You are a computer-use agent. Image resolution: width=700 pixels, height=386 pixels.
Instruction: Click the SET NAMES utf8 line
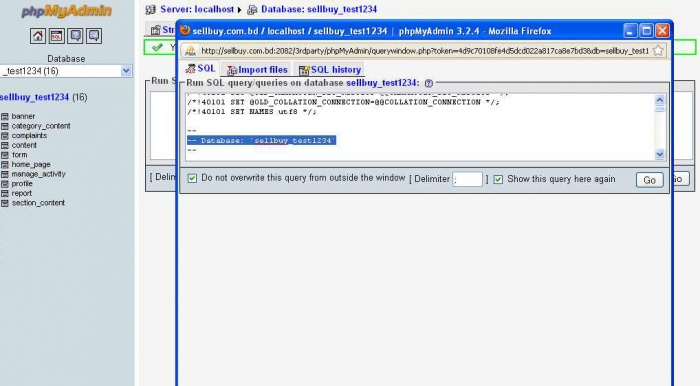(252, 112)
